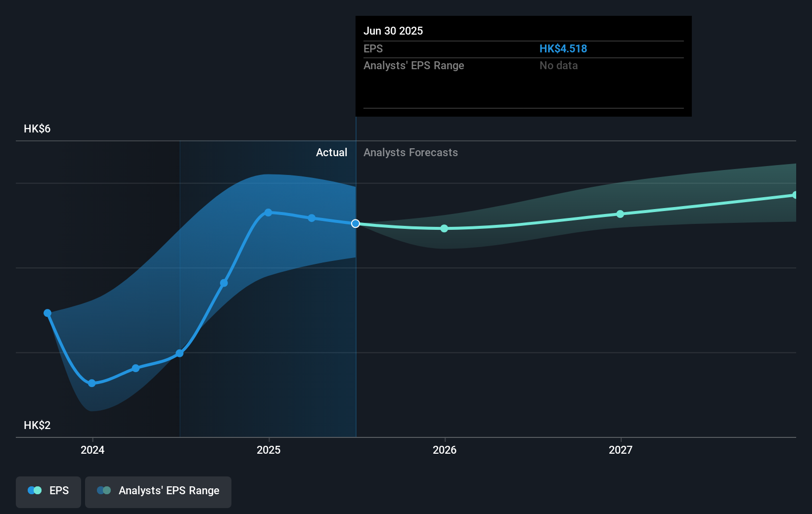Toggle the Analysts' EPS Range series visibility
The width and height of the screenshot is (812, 514).
pyautogui.click(x=158, y=492)
